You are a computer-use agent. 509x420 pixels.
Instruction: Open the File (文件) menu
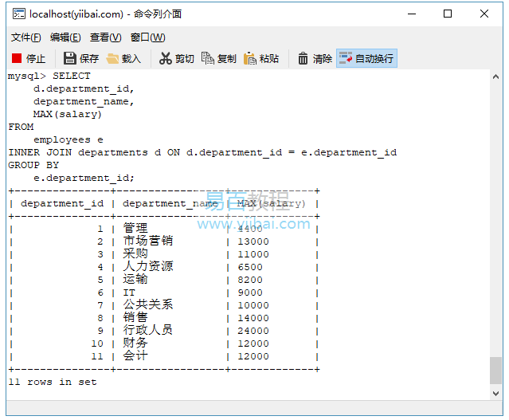coord(26,37)
